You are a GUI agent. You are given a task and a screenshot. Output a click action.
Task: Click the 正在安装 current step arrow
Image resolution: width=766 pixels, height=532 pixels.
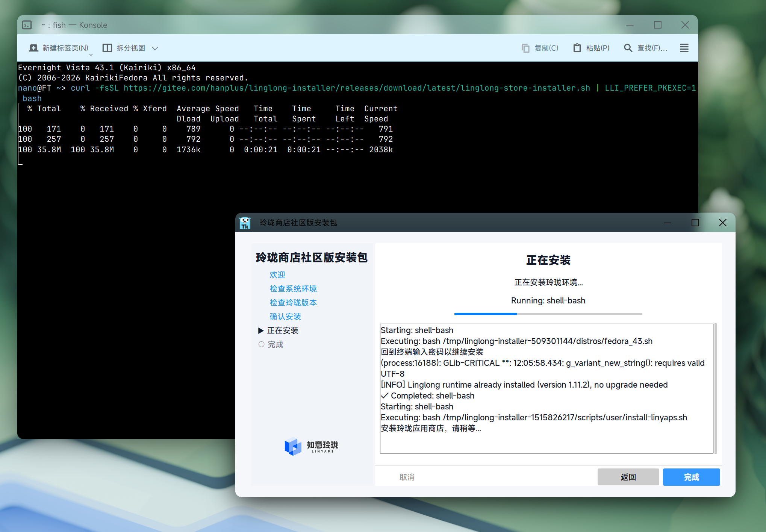click(x=261, y=330)
